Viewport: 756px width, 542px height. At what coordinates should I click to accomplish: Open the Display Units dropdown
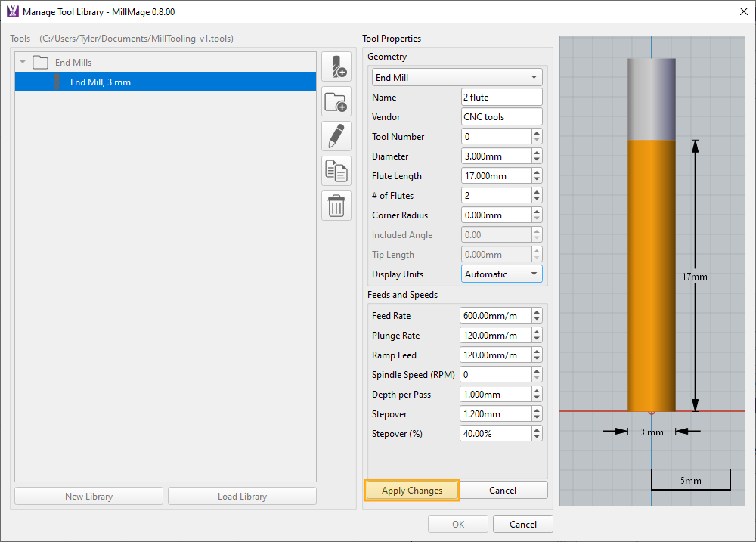[x=501, y=274]
